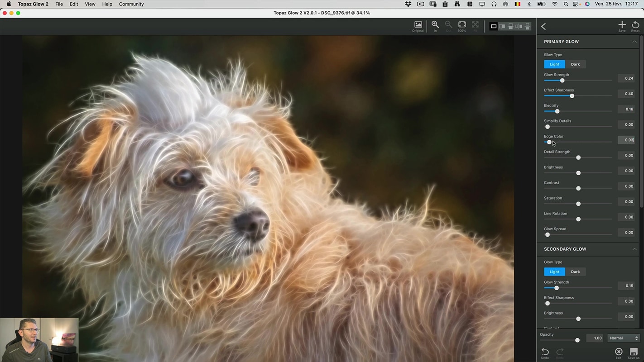Open the Topaz Glow 2 app menu
This screenshot has height=362, width=644.
point(33,4)
